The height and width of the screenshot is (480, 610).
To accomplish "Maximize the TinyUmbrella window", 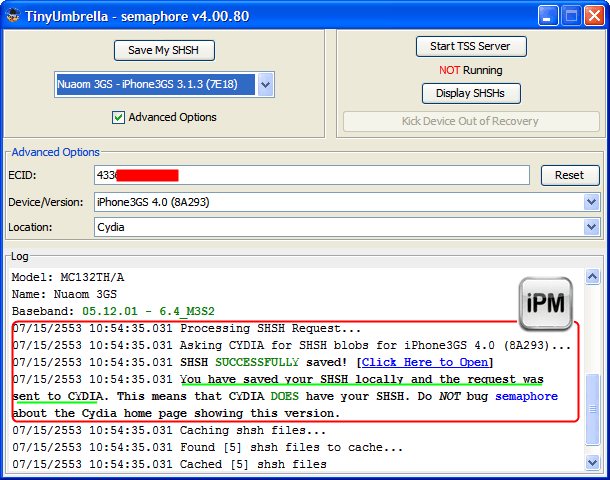I will [x=571, y=16].
